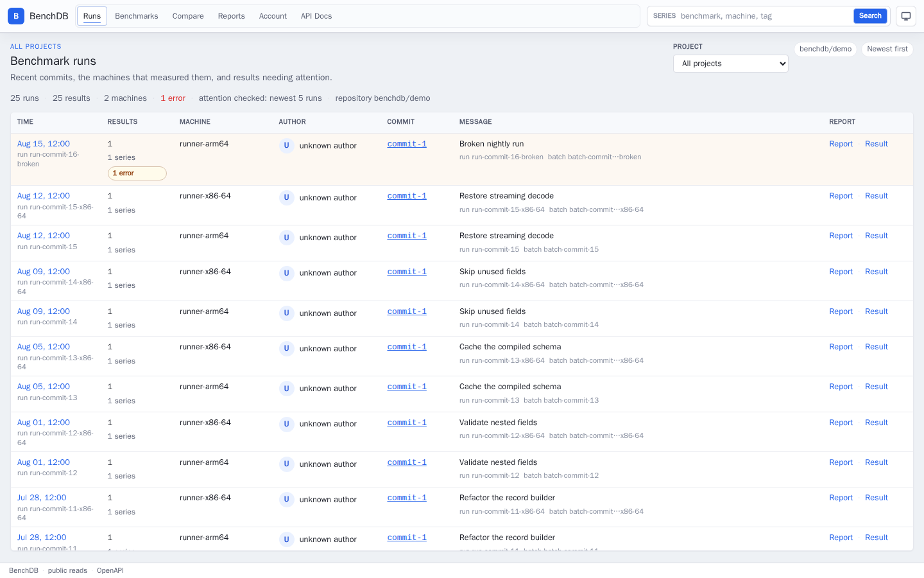Open Report for run-commit-12-x86-64 row
Screen dimensions: 924x578
coord(841,423)
